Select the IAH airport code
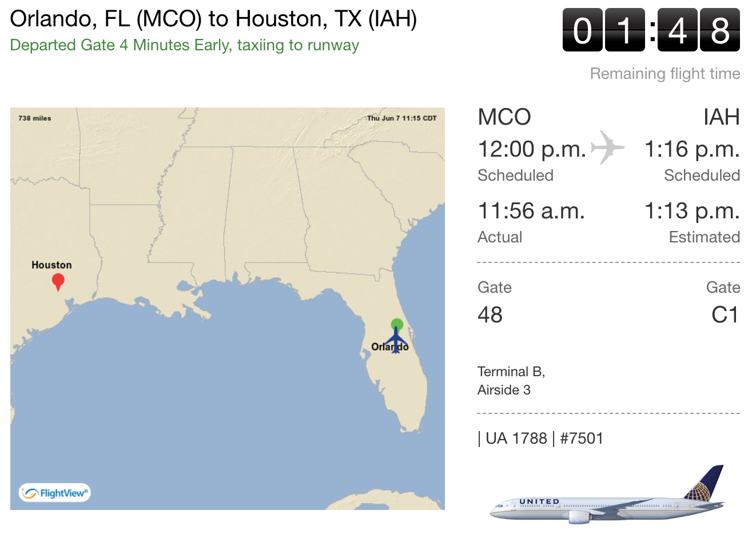This screenshot has height=534, width=756. tap(722, 117)
